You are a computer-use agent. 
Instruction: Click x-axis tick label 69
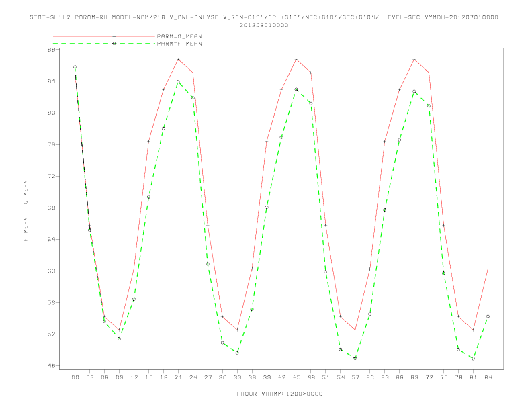pyautogui.click(x=414, y=377)
